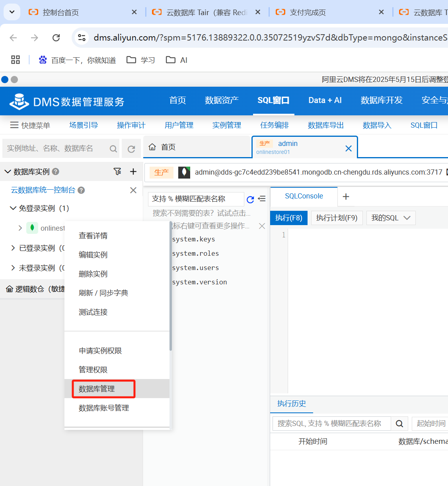Open the 数据资产 navigation menu

click(222, 100)
